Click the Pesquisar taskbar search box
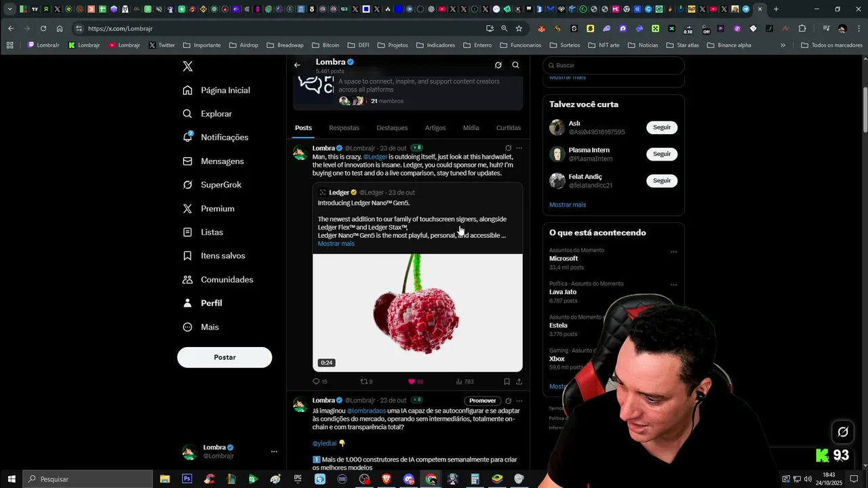The width and height of the screenshot is (868, 488). [x=88, y=479]
